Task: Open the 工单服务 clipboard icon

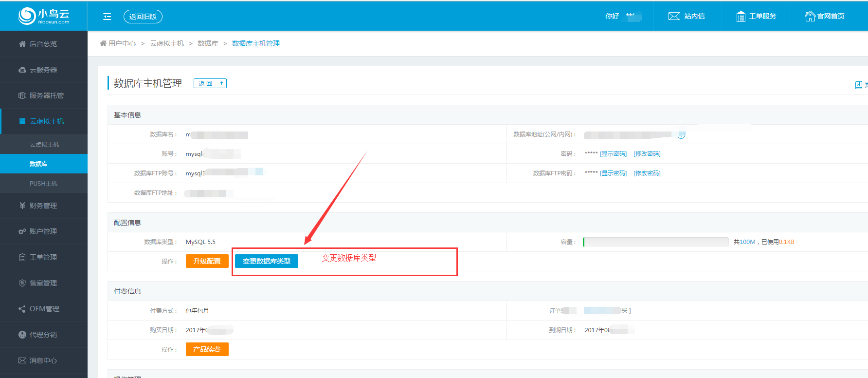Action: click(x=741, y=16)
